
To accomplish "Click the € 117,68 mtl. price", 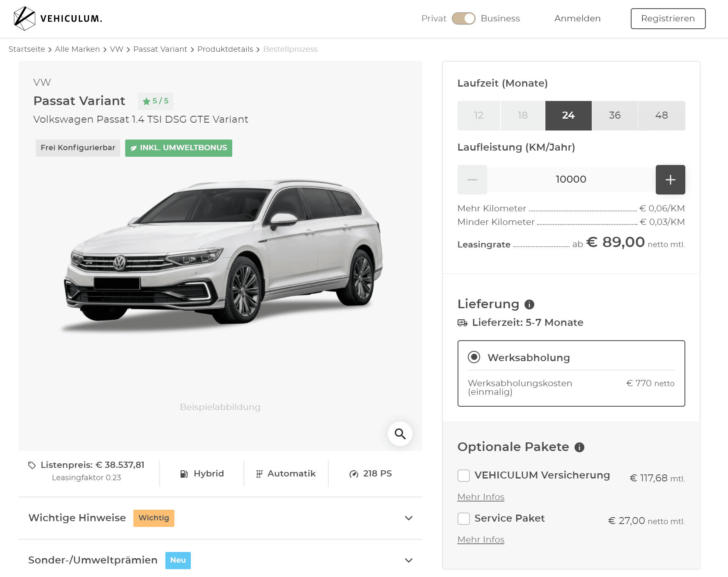I will pos(657,478).
